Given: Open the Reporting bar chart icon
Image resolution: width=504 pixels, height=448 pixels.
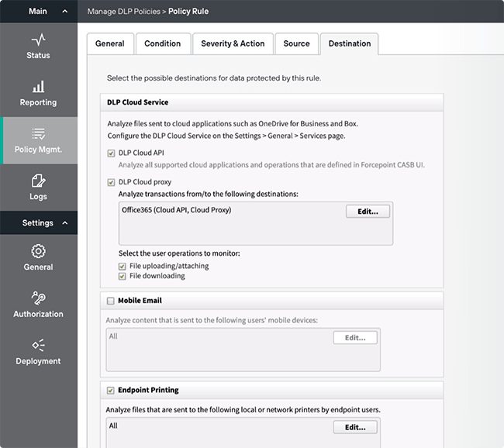Looking at the screenshot, I should [38, 87].
